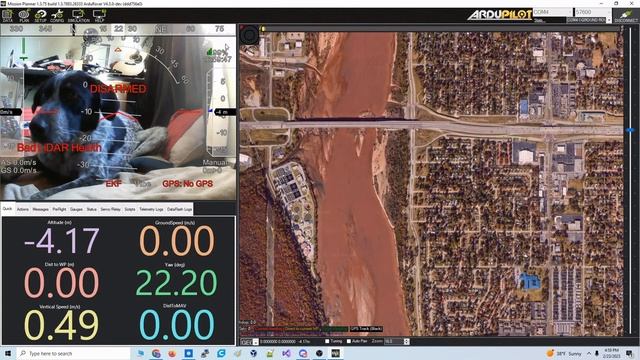The image size is (640, 360).
Task: Click the taskbar clock
Action: [611, 353]
